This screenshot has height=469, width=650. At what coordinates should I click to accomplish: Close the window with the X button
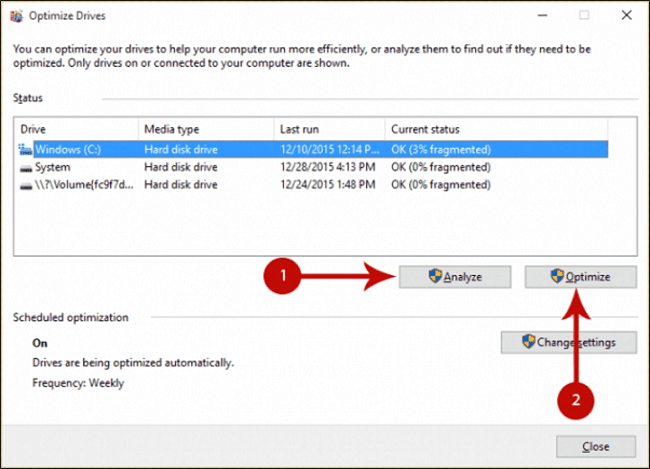[626, 15]
